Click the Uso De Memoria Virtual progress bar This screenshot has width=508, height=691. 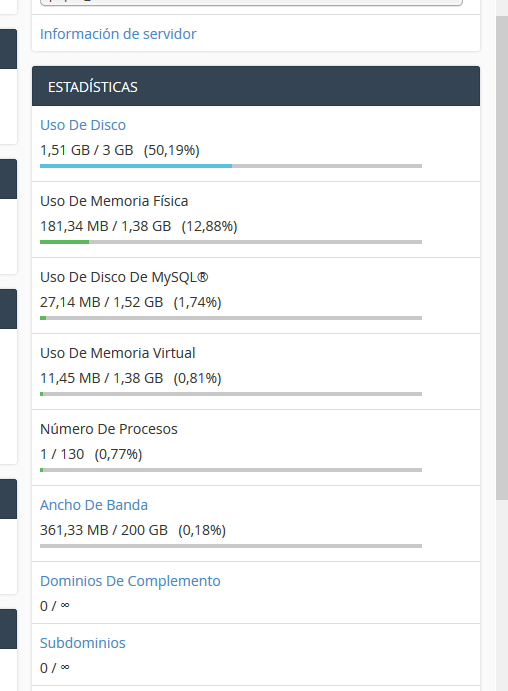(231, 394)
